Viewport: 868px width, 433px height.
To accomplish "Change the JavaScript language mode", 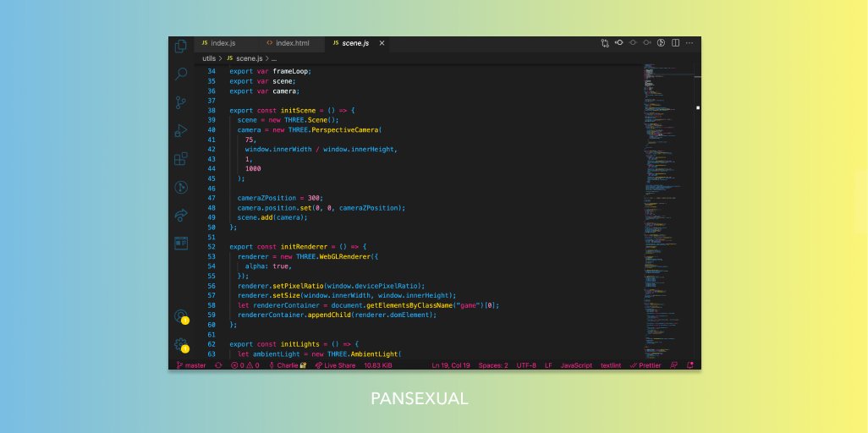I will 576,365.
